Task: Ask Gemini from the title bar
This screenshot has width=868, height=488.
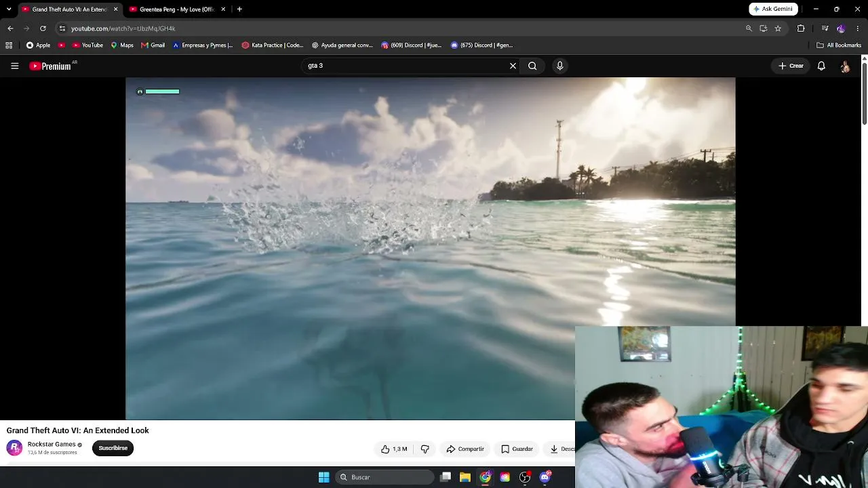Action: coord(774,9)
